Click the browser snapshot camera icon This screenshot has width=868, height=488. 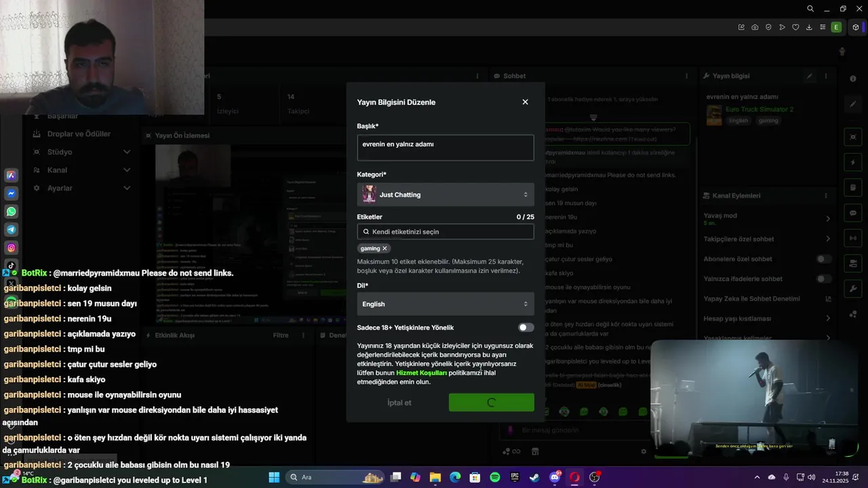(755, 27)
